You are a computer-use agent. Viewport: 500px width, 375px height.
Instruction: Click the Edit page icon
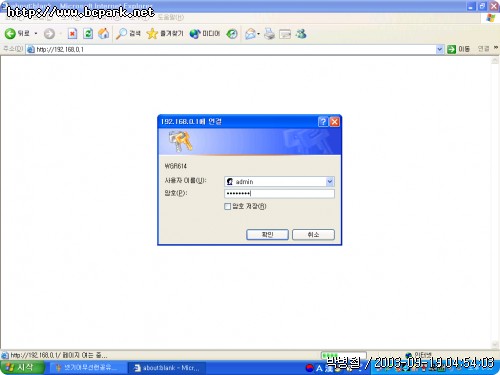(x=285, y=34)
